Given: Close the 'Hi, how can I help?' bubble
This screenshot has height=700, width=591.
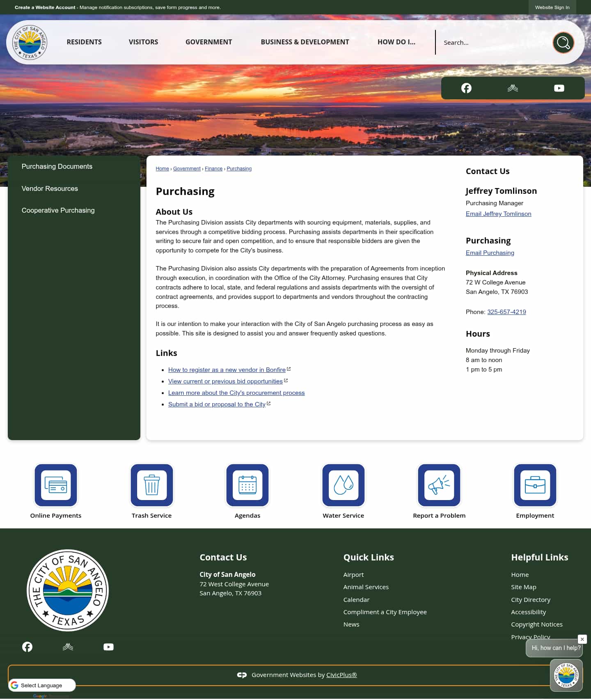Looking at the screenshot, I should 582,639.
